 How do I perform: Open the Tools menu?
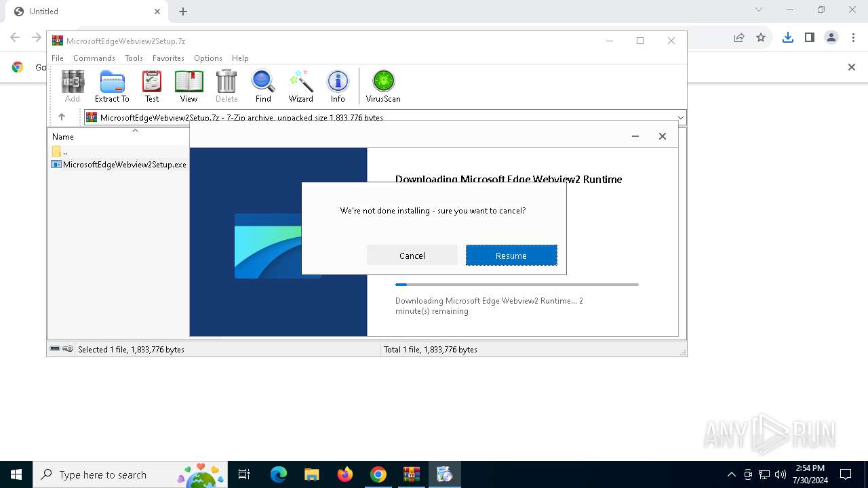134,58
